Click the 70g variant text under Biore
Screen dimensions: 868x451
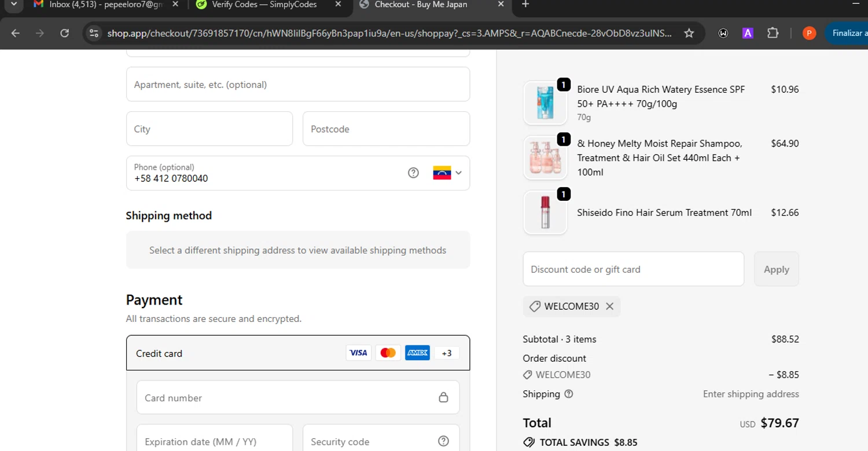584,117
